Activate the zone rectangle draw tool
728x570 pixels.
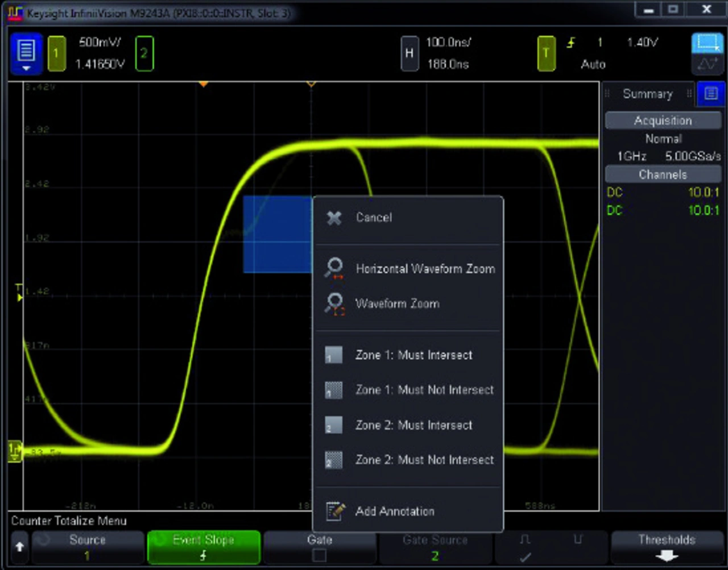(707, 43)
